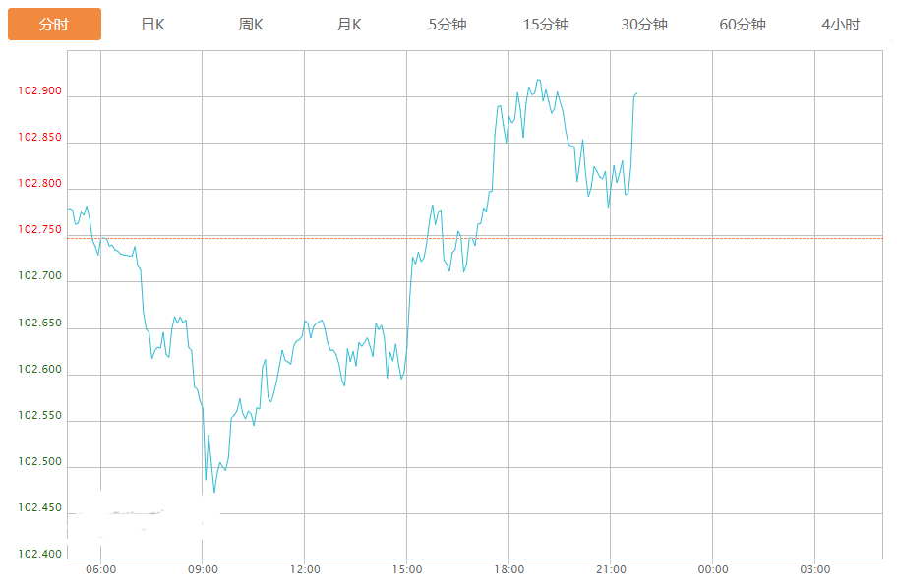Viewport: 897px width, 588px height.
Task: Choose the 30分钟 interval tab
Action: coord(644,25)
